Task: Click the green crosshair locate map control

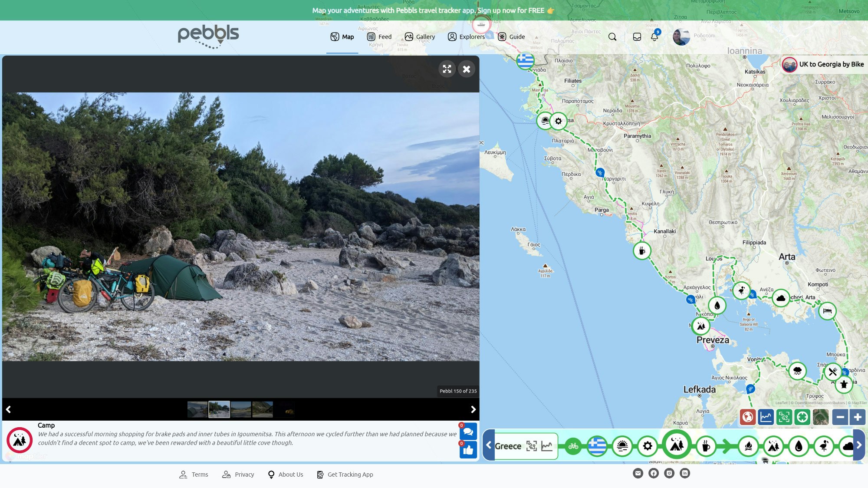Action: click(x=802, y=417)
